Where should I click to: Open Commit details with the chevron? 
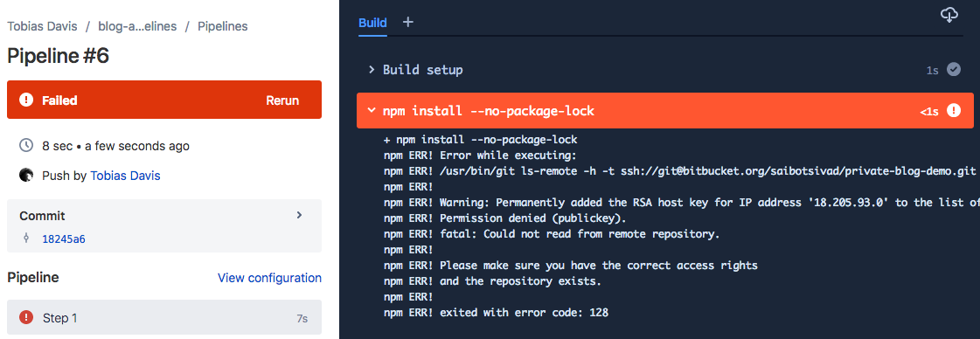[299, 216]
